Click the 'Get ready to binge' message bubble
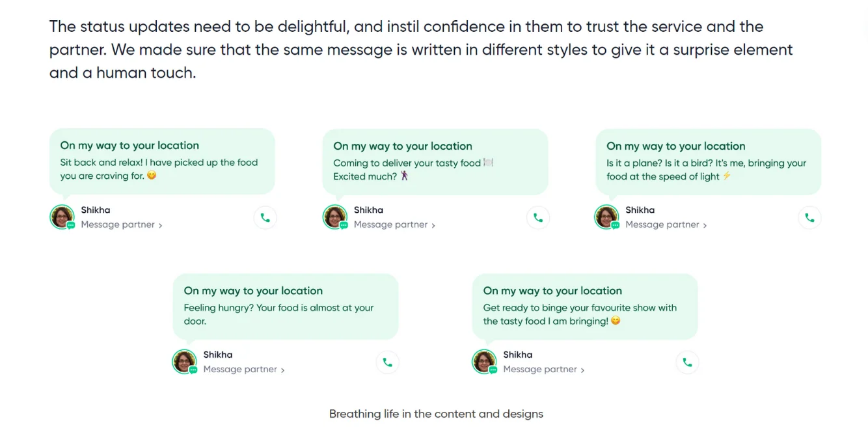Image resolution: width=868 pixels, height=434 pixels. [585, 306]
